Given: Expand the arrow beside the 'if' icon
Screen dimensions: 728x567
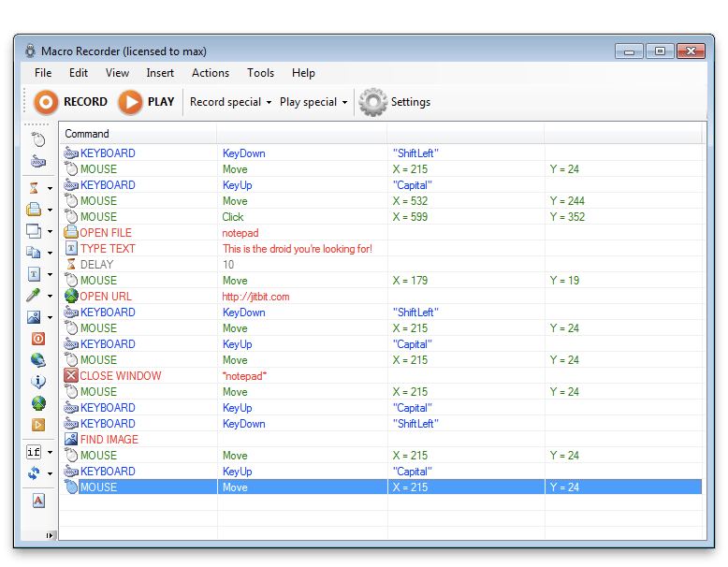Looking at the screenshot, I should 50,453.
